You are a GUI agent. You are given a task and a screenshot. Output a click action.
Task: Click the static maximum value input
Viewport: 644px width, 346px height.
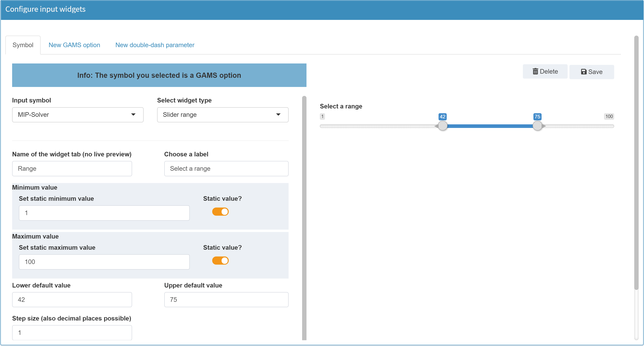point(104,262)
